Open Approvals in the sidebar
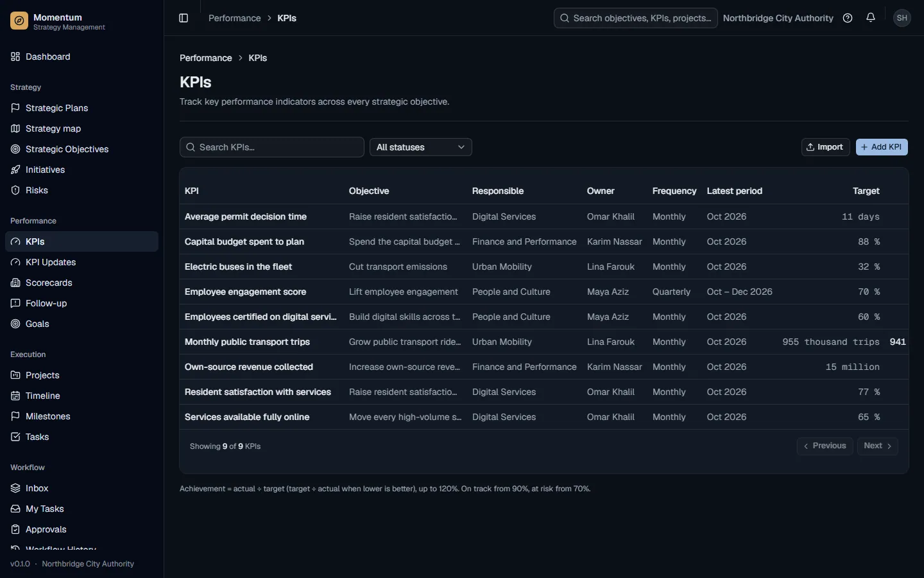Image resolution: width=924 pixels, height=578 pixels. 81,529
